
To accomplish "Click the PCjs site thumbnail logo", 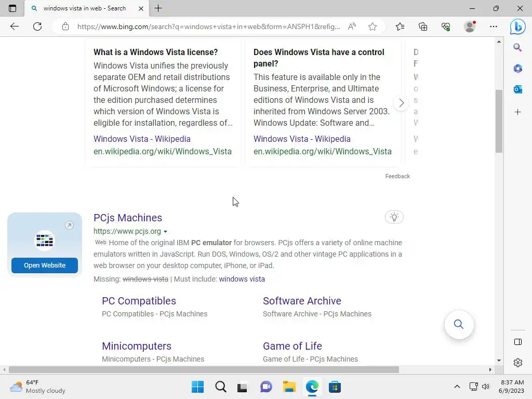I will tap(45, 240).
